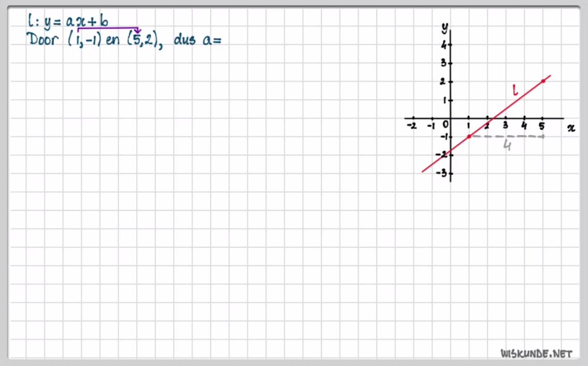This screenshot has height=366, width=588.
Task: Click the text 'dus a='
Action: pyautogui.click(x=198, y=39)
